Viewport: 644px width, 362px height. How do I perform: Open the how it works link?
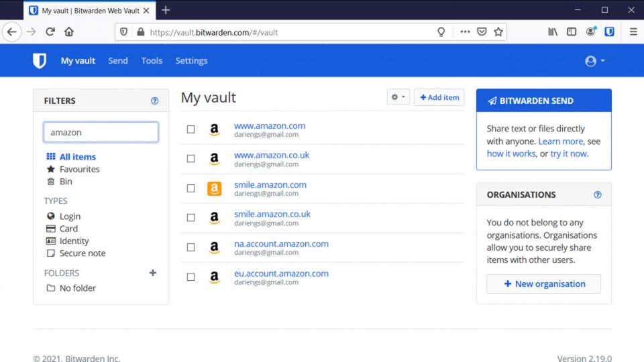click(x=511, y=154)
